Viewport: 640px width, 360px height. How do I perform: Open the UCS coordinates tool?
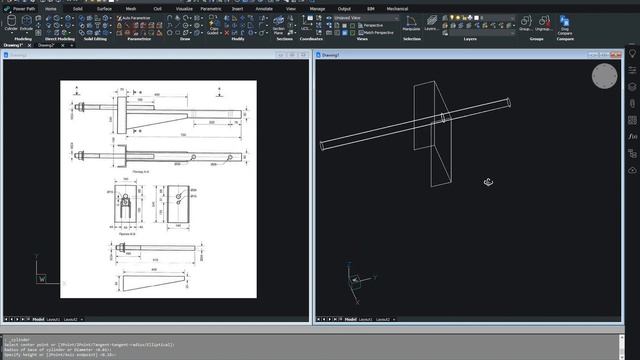tap(306, 22)
